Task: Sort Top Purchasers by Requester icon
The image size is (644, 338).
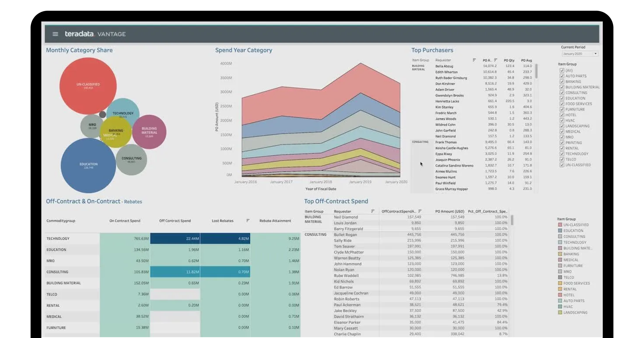Action: point(474,60)
